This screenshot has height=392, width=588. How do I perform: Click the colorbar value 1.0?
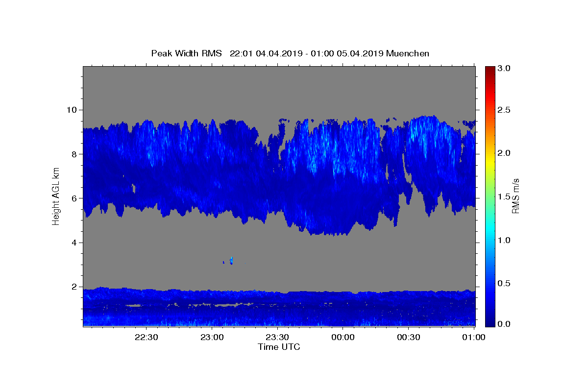click(505, 241)
